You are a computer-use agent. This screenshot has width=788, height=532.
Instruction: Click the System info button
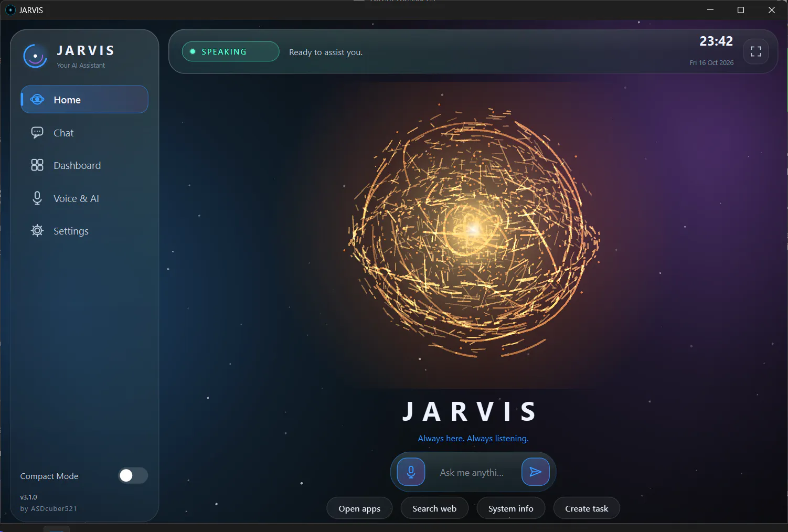pos(510,508)
